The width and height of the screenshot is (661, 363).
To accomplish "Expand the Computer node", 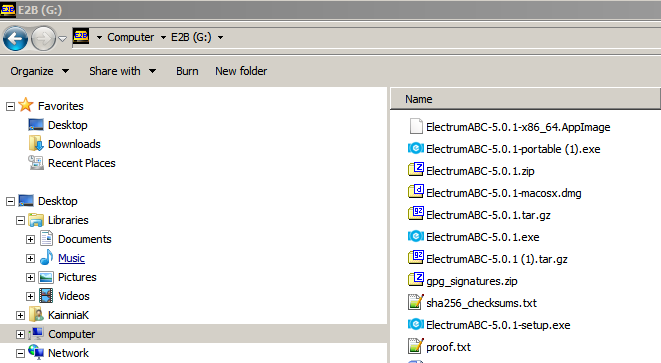I will click(x=20, y=334).
